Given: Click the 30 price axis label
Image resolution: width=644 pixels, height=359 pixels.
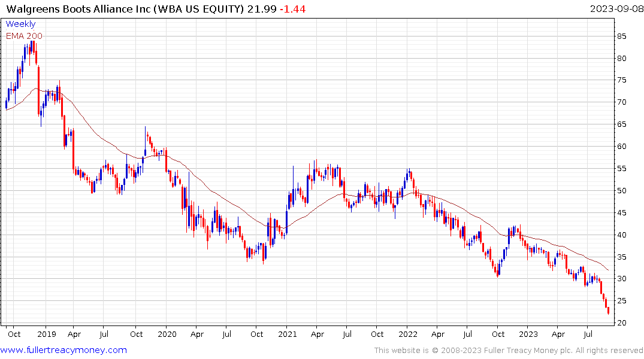Looking at the screenshot, I should point(621,279).
